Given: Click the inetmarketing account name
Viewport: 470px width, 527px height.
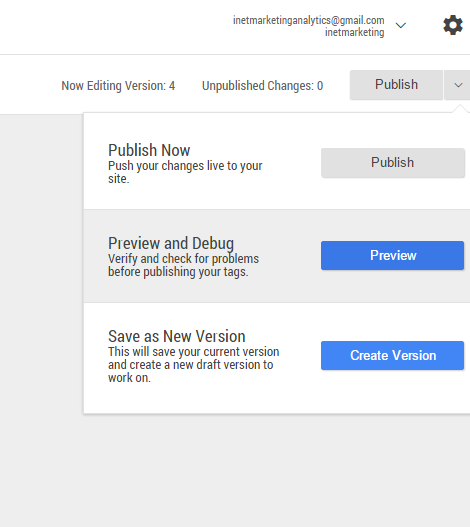Looking at the screenshot, I should point(354,32).
